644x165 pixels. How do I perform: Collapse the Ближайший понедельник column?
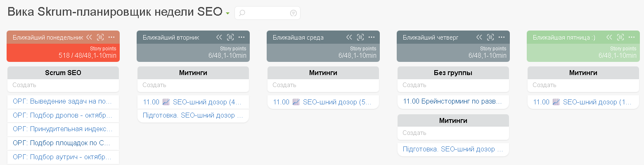point(89,37)
